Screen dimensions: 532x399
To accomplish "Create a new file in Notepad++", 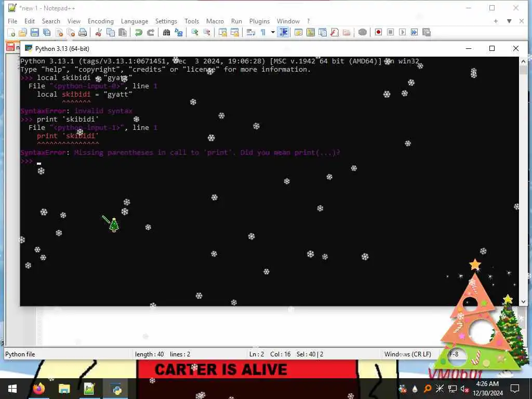I will click(11, 33).
